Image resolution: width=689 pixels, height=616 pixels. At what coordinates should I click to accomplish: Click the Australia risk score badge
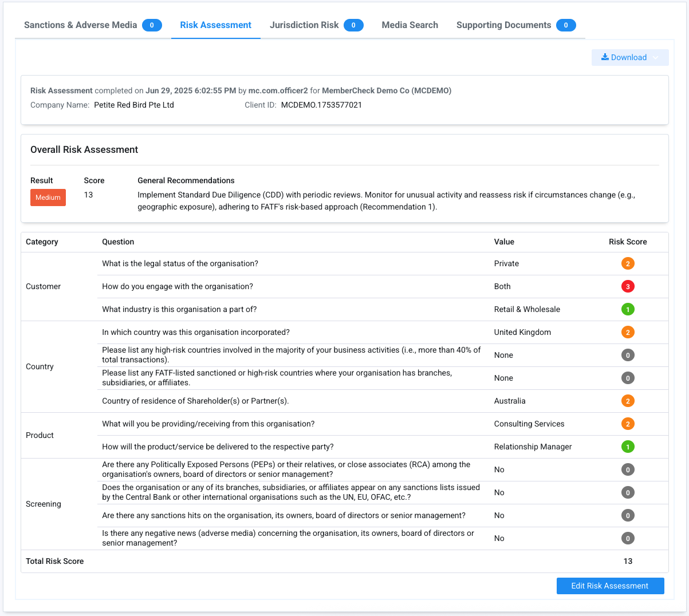628,401
